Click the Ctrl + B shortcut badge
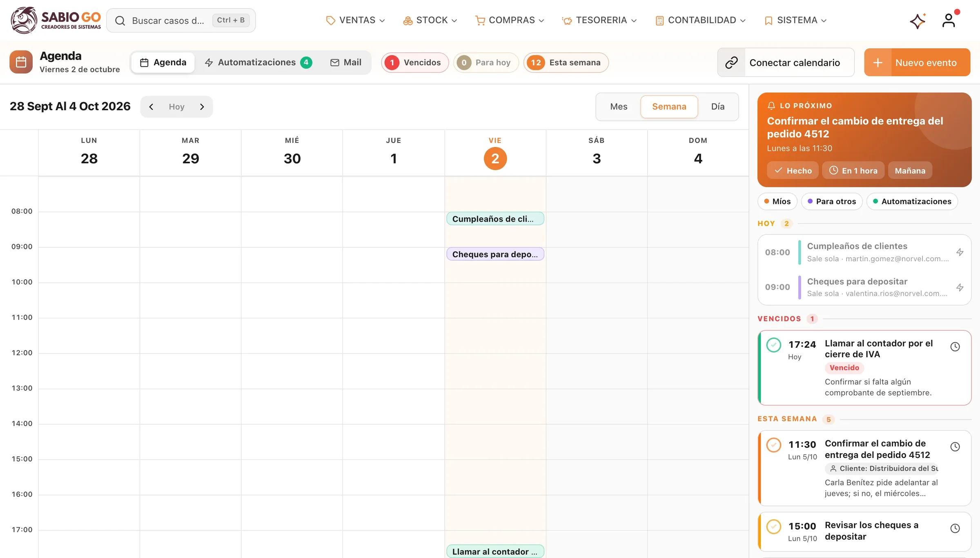Screen dimensions: 980x558 [x=231, y=20]
